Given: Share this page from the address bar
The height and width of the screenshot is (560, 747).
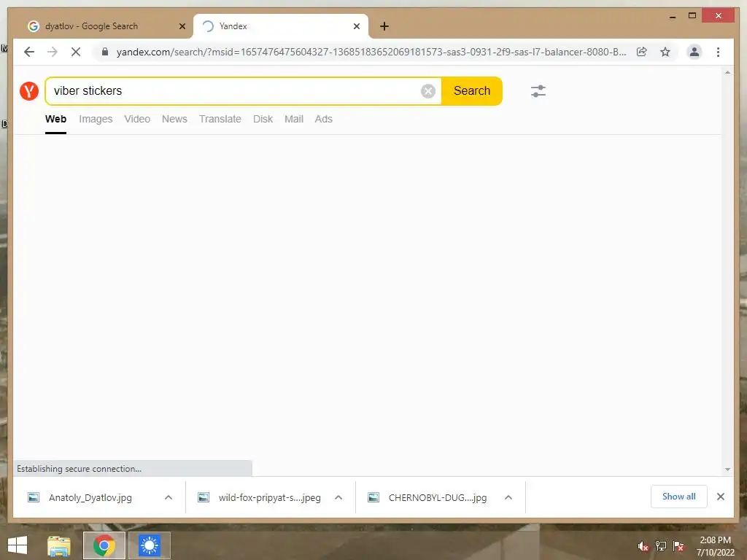Looking at the screenshot, I should 642,52.
